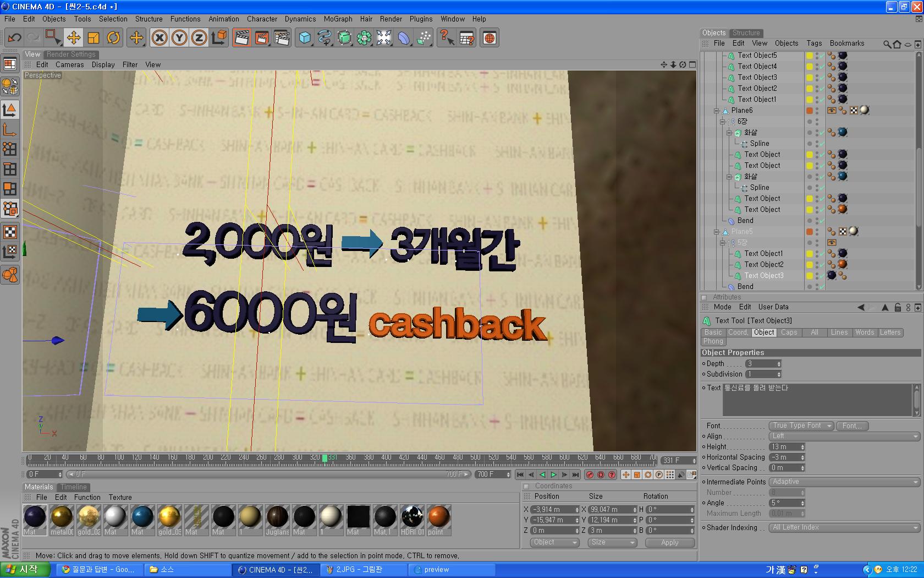Open the Shader Indexing dropdown
The height and width of the screenshot is (578, 924).
(x=844, y=527)
